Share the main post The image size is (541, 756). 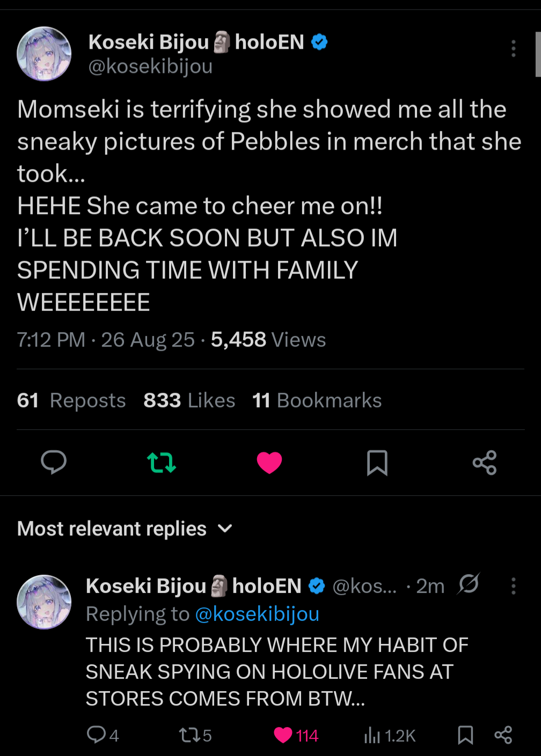pos(485,463)
